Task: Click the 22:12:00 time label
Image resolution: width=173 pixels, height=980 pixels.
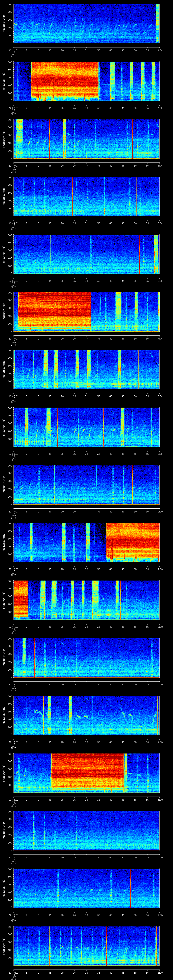Action: coord(13,684)
